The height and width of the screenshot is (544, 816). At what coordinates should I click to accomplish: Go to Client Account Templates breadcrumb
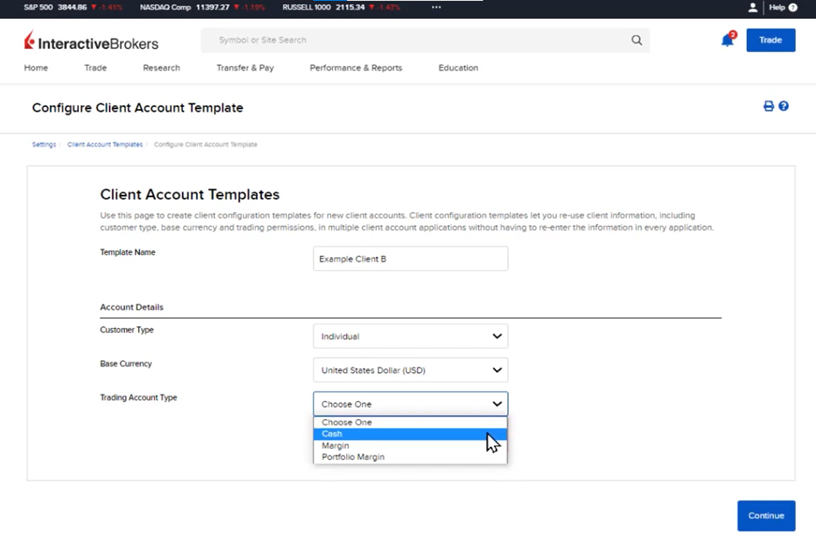click(x=105, y=145)
